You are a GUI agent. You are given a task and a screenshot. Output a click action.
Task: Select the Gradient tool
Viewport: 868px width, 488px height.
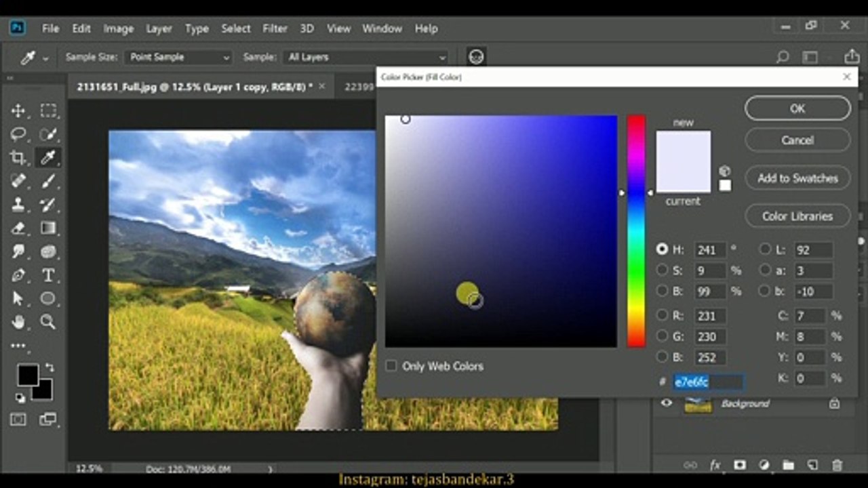48,228
